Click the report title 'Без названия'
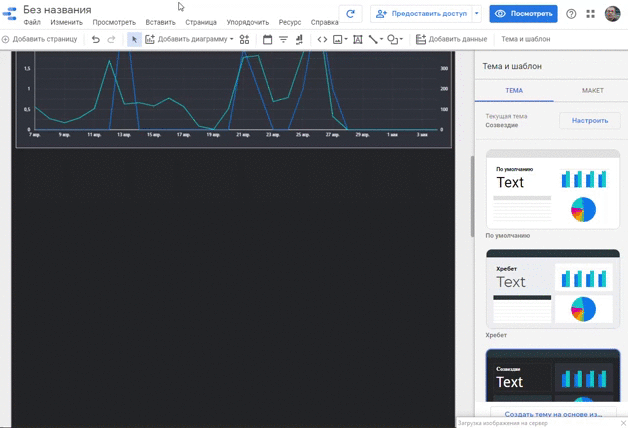 pyautogui.click(x=57, y=9)
